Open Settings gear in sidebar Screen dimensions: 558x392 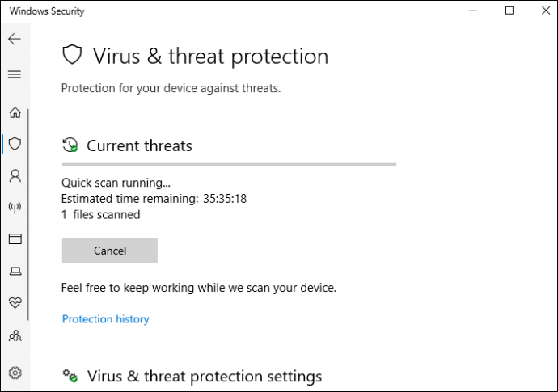pyautogui.click(x=15, y=373)
